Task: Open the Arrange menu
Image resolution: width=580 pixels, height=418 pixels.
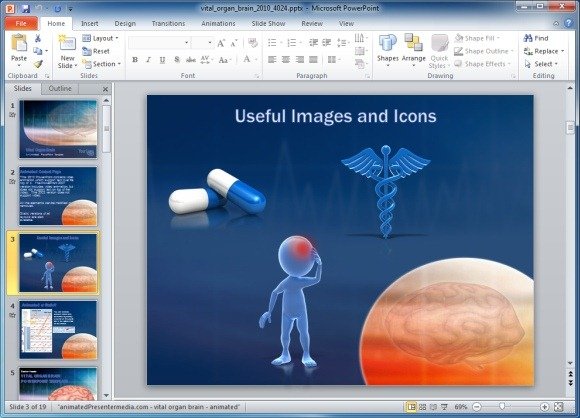Action: click(x=414, y=50)
